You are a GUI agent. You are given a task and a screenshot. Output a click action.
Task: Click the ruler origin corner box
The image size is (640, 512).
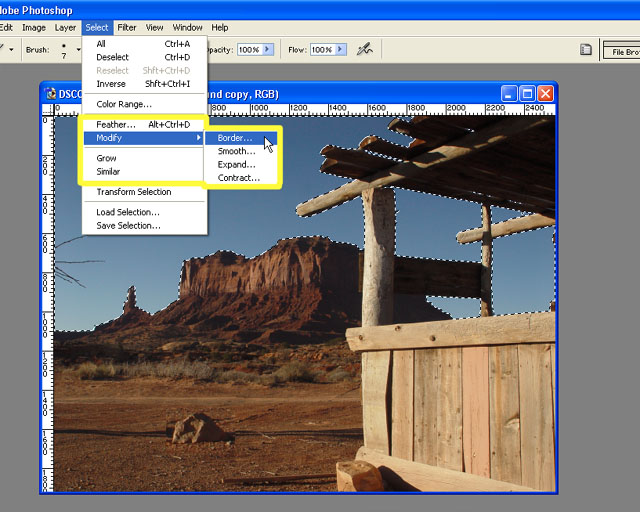(x=48, y=109)
